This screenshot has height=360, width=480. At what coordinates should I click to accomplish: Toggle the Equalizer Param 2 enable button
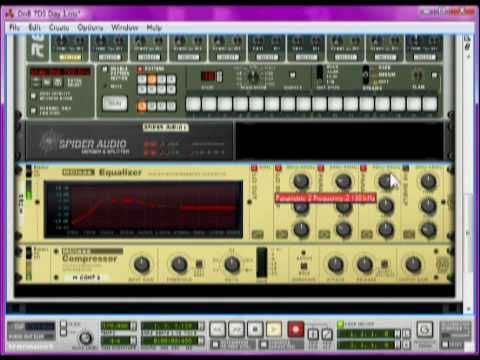tap(363, 168)
